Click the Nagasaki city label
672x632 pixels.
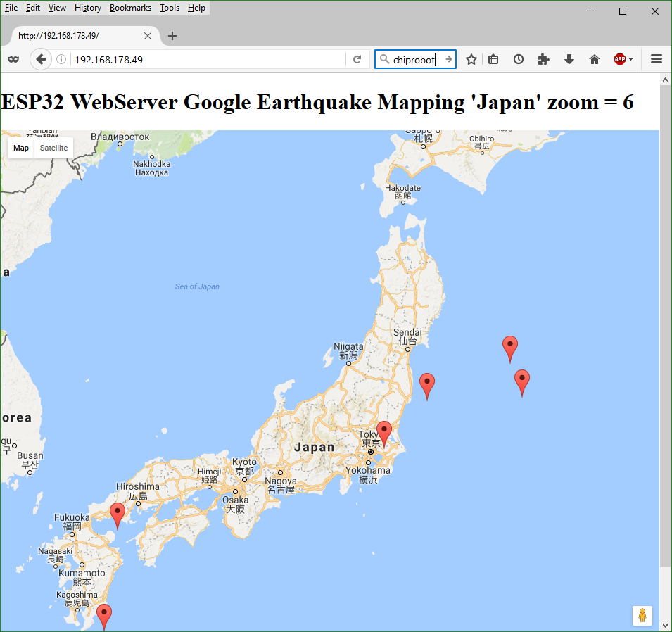point(56,555)
